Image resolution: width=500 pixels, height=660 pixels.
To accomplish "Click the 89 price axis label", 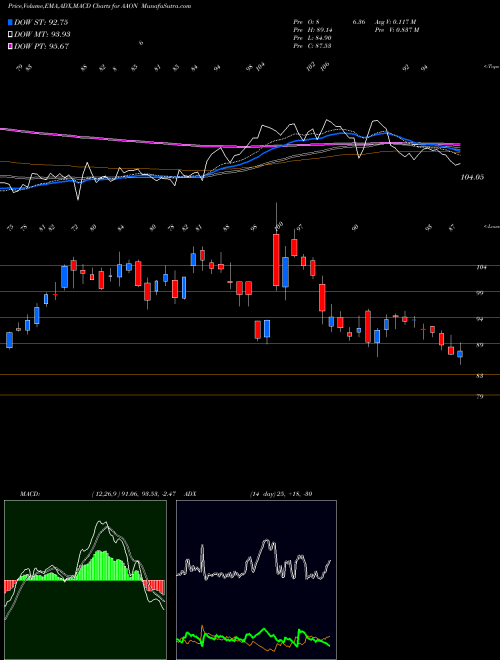I will click(480, 345).
